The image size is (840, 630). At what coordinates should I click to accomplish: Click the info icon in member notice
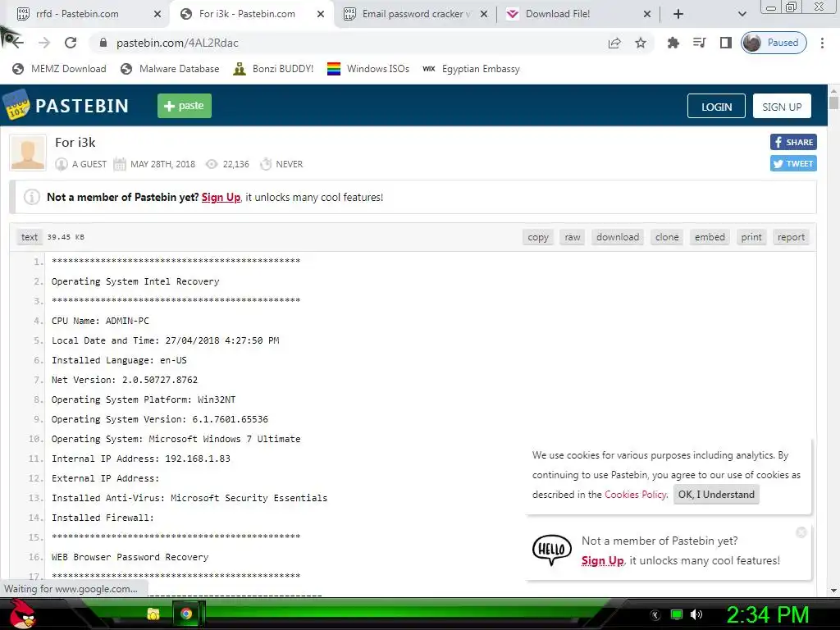32,197
